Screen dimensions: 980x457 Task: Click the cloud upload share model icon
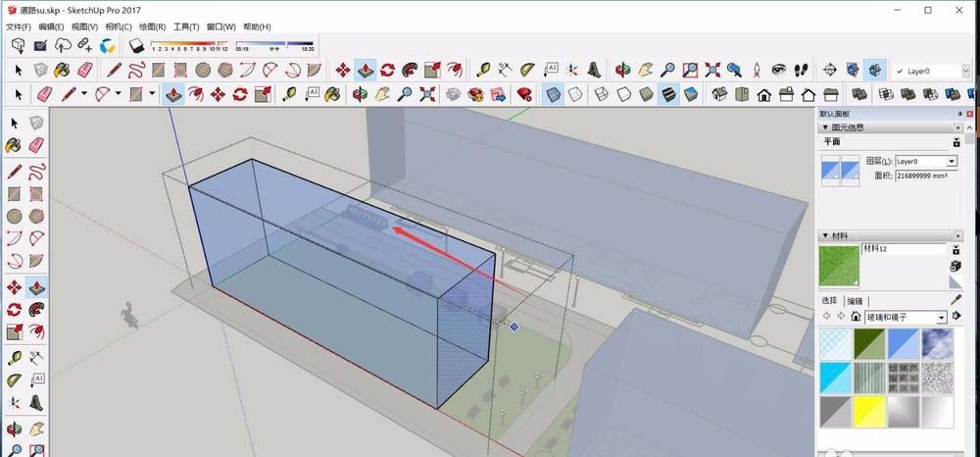pos(63,46)
